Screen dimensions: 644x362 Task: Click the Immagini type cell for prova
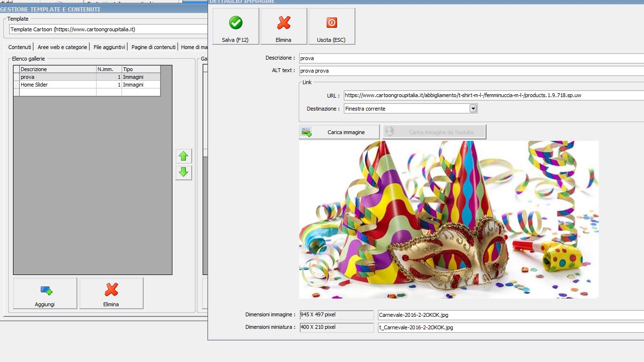point(141,77)
